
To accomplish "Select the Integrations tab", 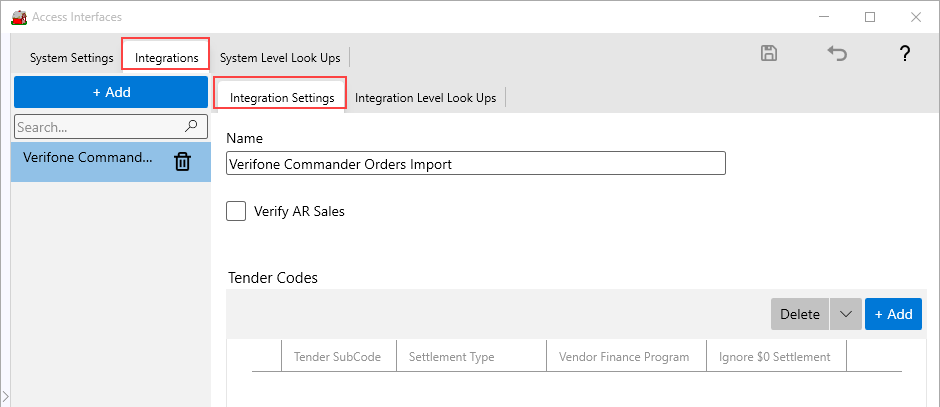I will click(x=166, y=58).
